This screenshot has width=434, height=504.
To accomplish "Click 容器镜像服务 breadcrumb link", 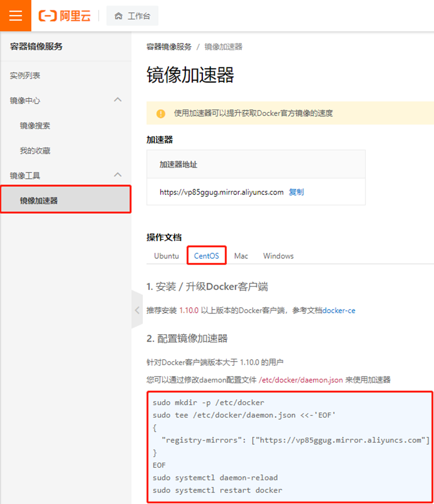I will pos(169,47).
